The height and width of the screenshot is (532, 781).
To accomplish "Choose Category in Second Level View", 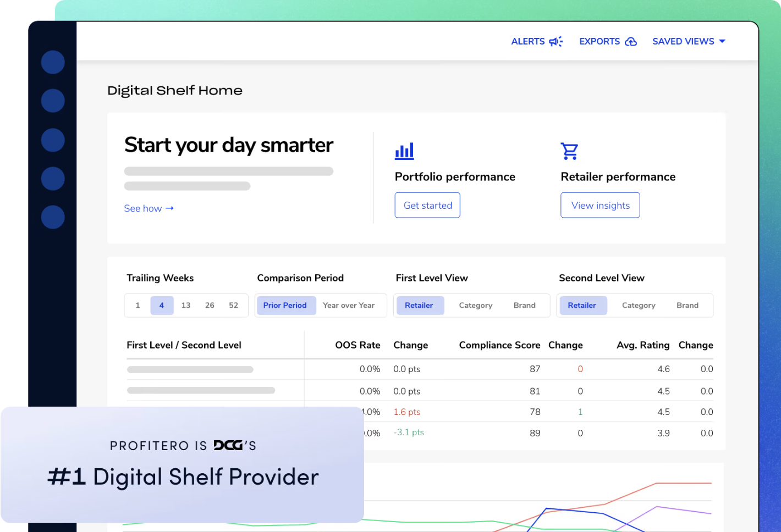I will [x=639, y=305].
